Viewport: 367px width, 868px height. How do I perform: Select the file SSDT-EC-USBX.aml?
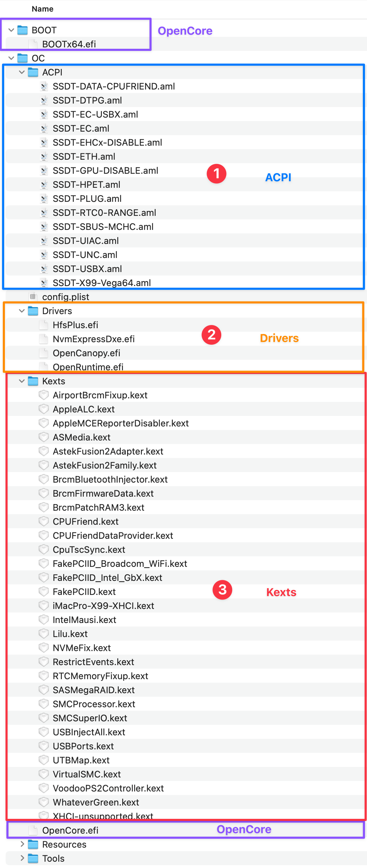tap(95, 114)
